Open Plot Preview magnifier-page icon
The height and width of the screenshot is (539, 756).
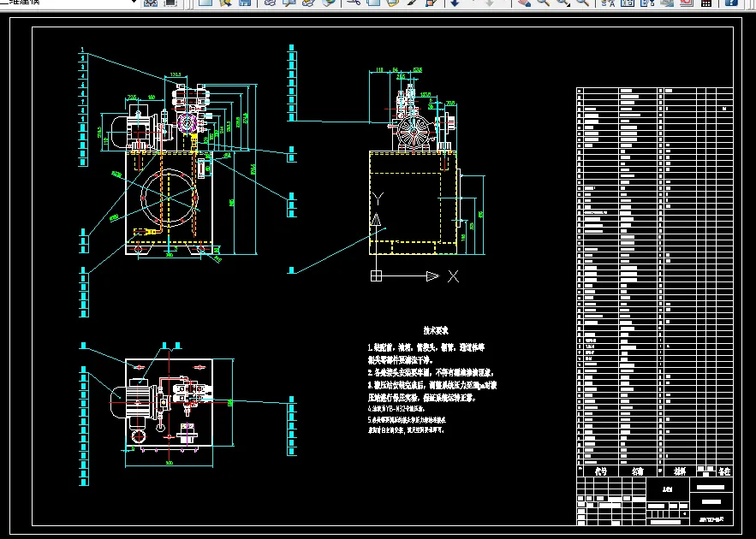pos(289,3)
